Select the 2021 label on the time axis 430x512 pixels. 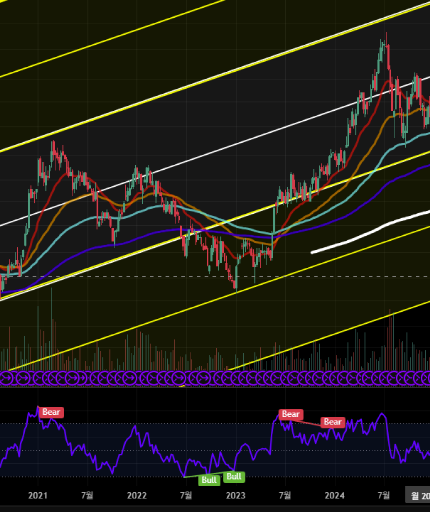pos(38,496)
